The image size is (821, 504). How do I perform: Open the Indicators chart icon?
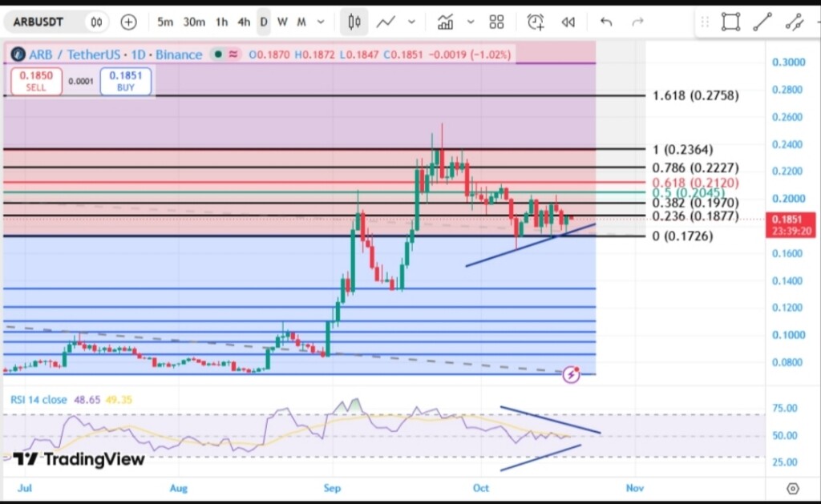click(445, 22)
